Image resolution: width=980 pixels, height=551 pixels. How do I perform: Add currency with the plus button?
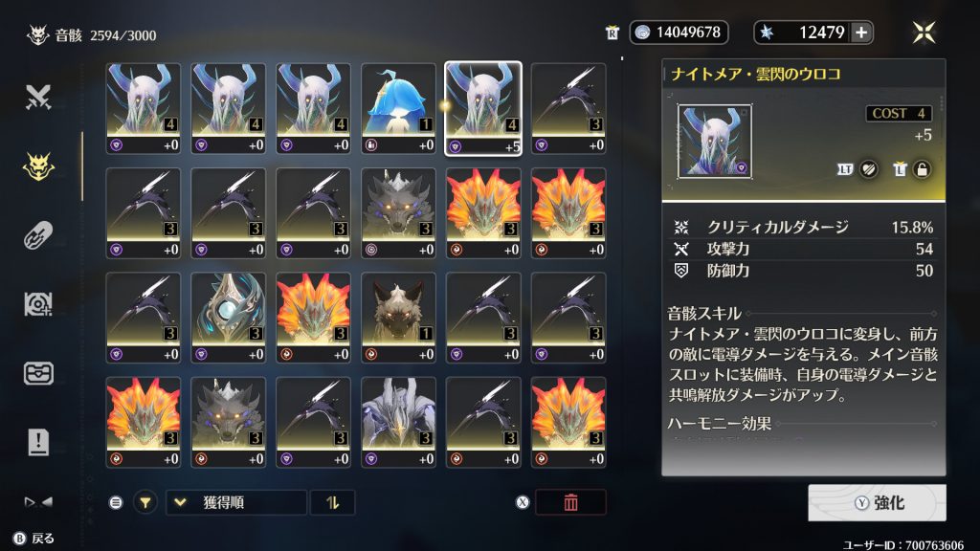(x=861, y=33)
